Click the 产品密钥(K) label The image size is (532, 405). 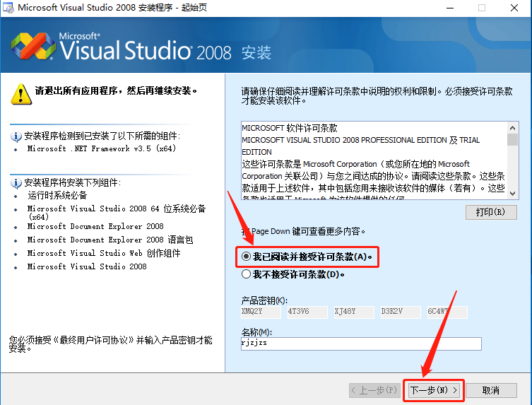[x=264, y=300]
